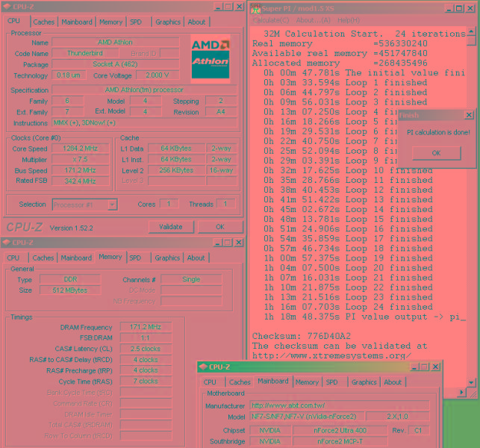Click the DRAM Frequency 171.2 MHz field

click(x=146, y=327)
